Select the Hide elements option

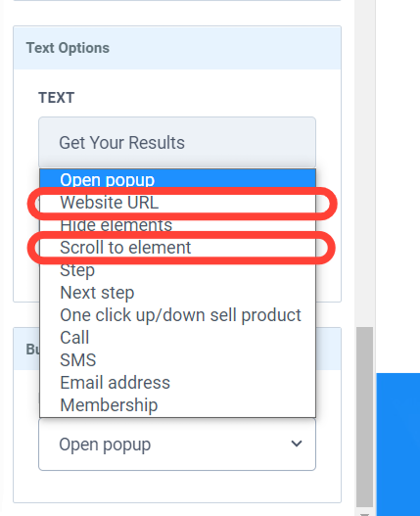point(116,225)
